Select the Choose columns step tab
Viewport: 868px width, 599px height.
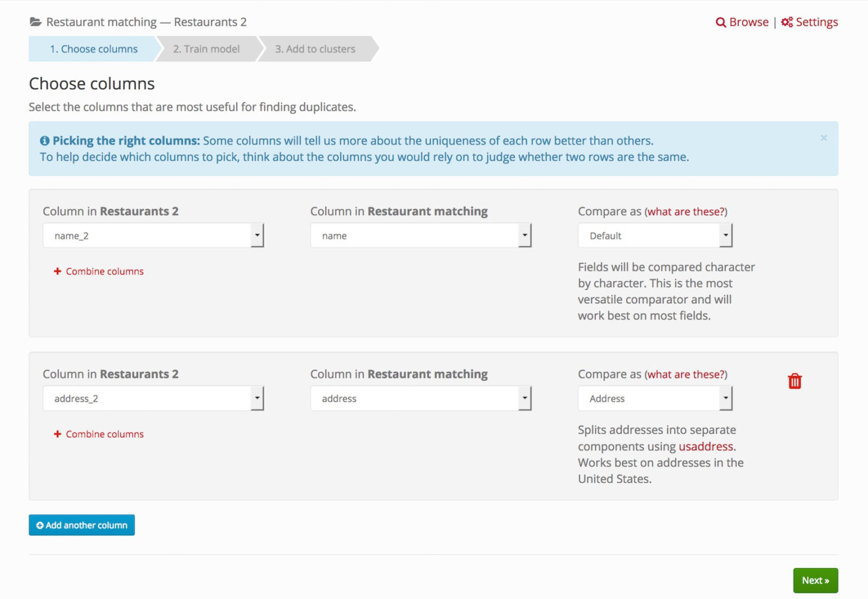point(94,49)
